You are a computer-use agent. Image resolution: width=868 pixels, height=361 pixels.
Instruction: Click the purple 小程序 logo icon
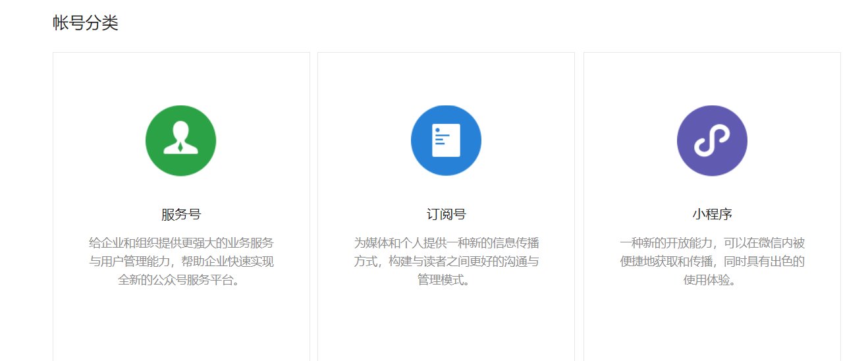coord(712,140)
